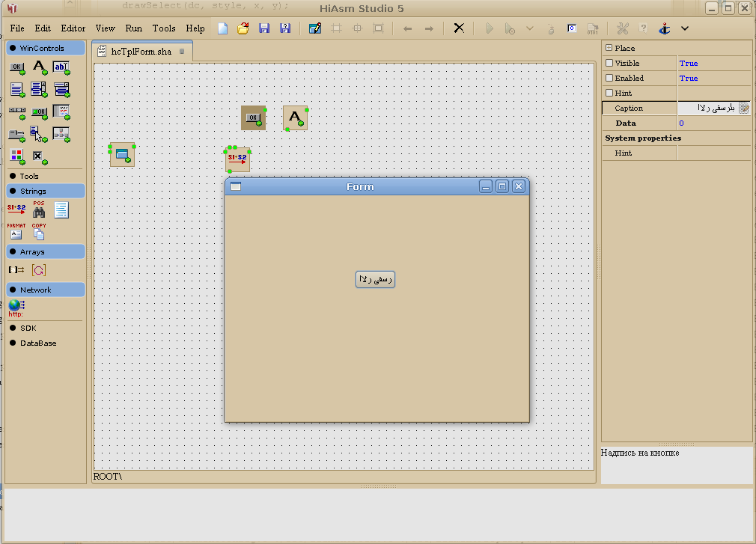Switch to the hcTplForm.sha tab
The image size is (756, 544).
[x=141, y=52]
